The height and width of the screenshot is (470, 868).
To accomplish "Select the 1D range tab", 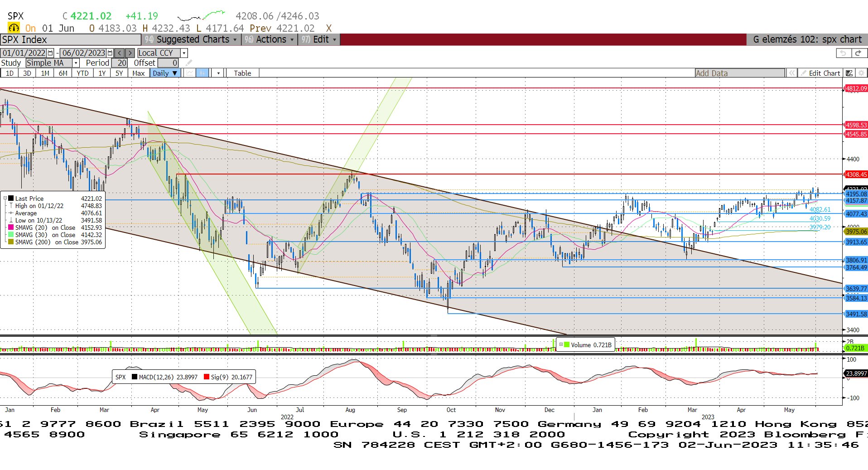I will (x=10, y=73).
